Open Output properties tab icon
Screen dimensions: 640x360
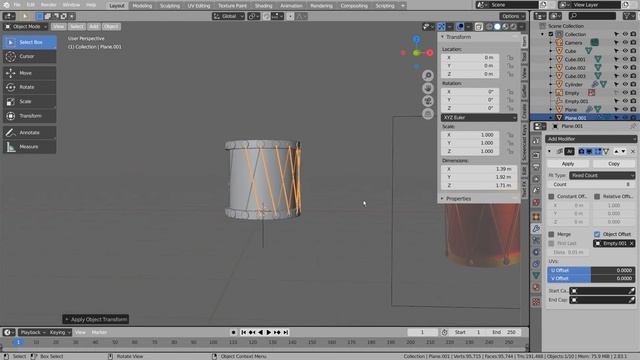coord(536,167)
